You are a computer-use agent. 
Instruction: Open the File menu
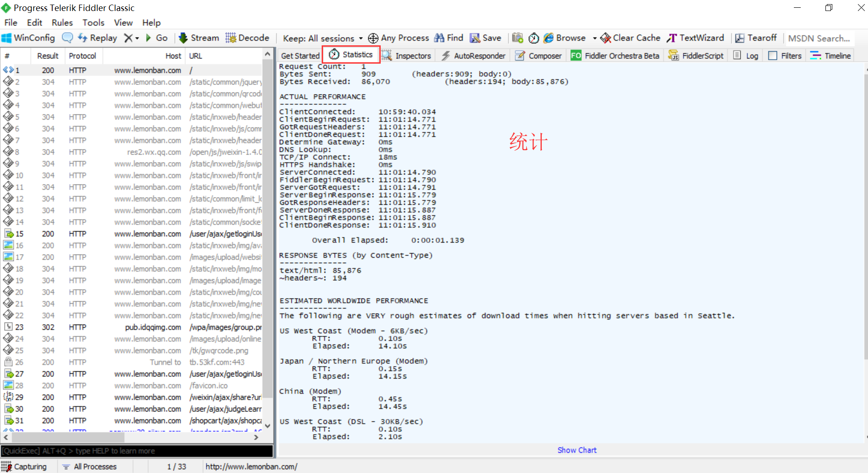point(11,22)
